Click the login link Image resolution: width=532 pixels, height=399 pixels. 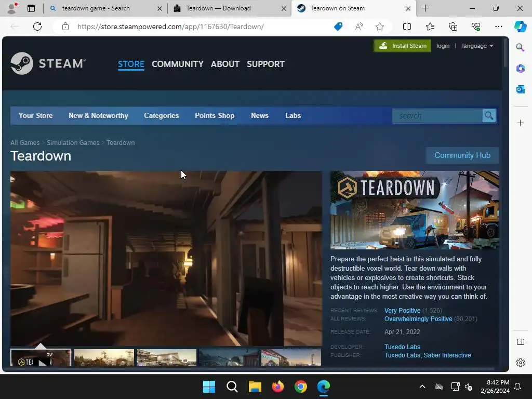click(443, 46)
